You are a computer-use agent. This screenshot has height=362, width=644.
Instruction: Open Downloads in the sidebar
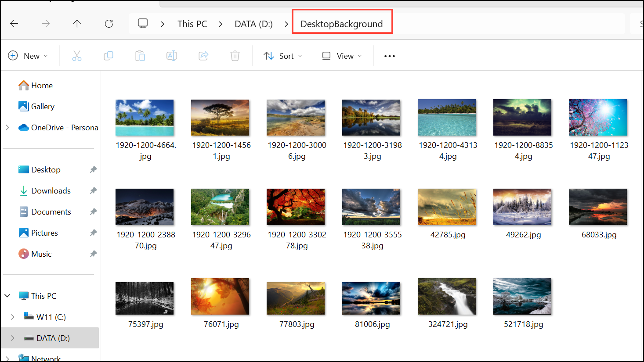(51, 190)
